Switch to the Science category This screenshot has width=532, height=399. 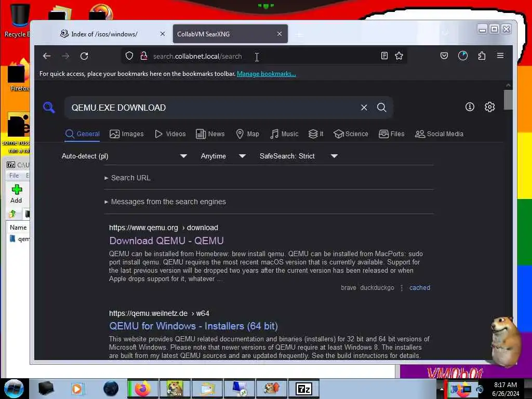[x=351, y=134]
